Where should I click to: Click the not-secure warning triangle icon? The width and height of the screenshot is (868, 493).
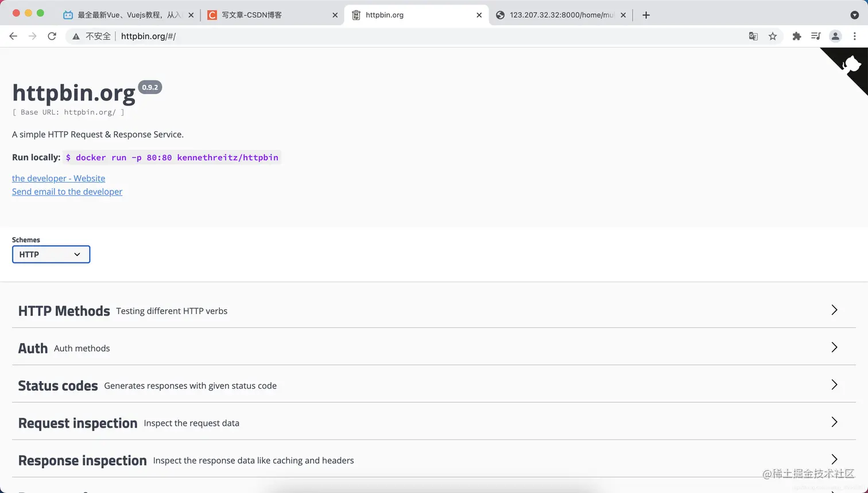click(x=76, y=36)
